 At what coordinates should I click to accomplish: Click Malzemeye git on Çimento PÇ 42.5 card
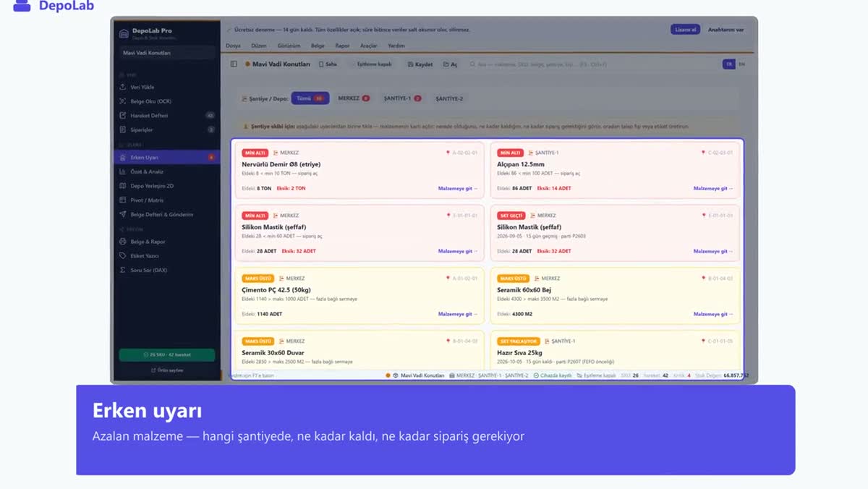click(458, 314)
